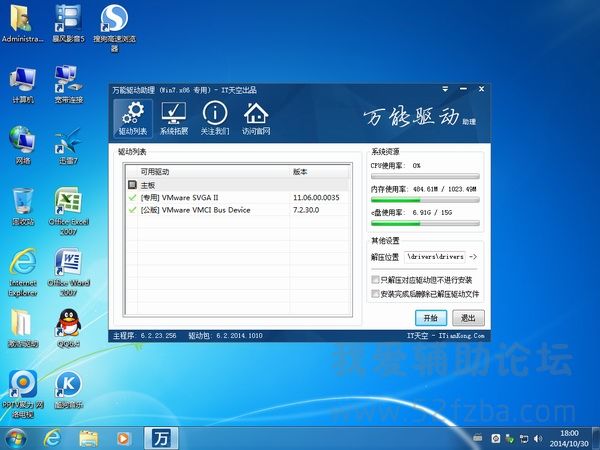Click the 磁盘使用率 progress bar
Viewport: 600px width, 450px height.
(425, 223)
